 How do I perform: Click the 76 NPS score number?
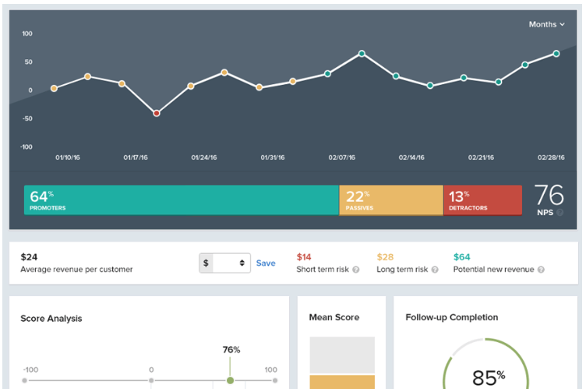pyautogui.click(x=549, y=195)
